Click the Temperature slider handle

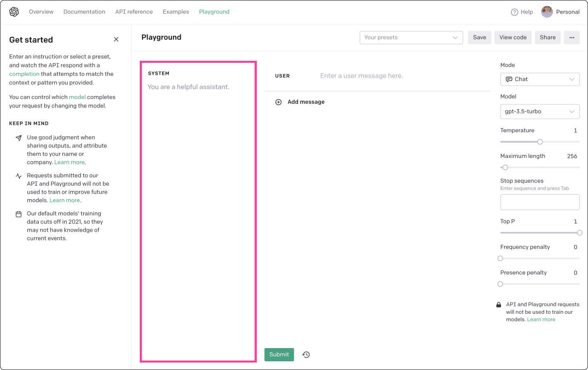[540, 142]
